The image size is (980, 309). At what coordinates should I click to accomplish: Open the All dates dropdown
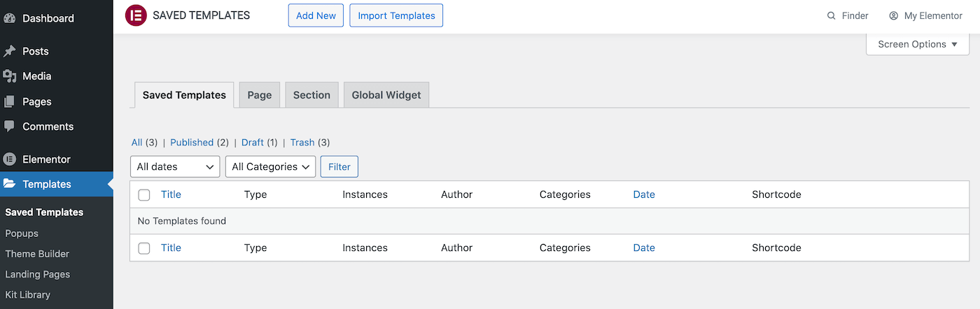[x=175, y=166]
